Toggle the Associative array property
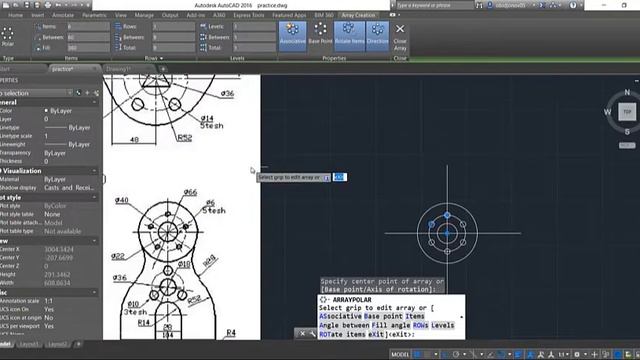 (292, 36)
